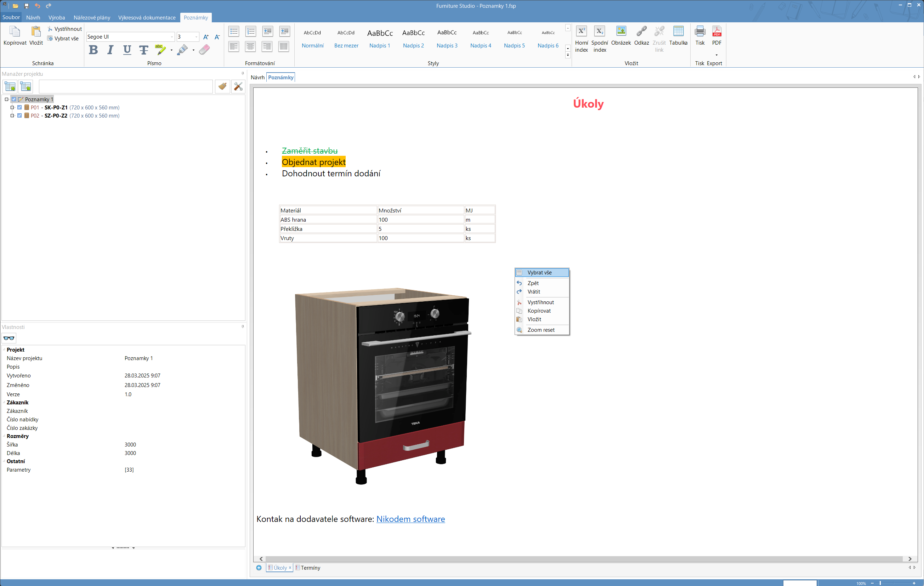The width and height of the screenshot is (924, 586).
Task: Click the glasses icon in Vlastnosti
Action: (x=9, y=338)
